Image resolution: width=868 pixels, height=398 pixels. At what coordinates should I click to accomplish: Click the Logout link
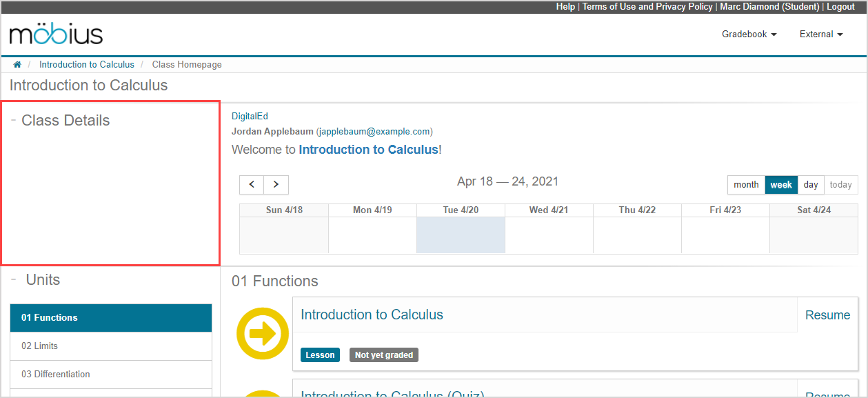coord(840,6)
